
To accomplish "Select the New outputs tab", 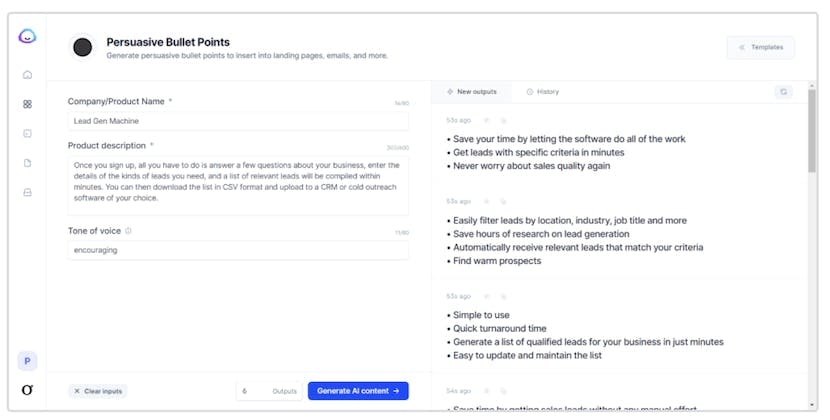I will 471,92.
